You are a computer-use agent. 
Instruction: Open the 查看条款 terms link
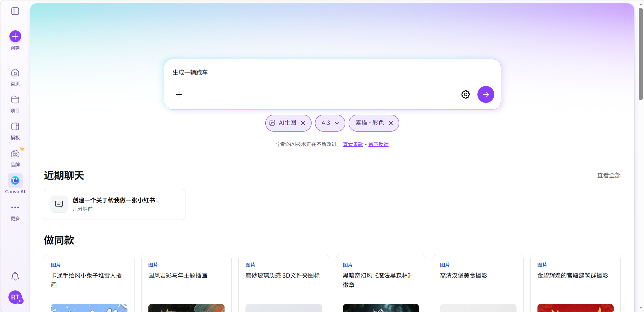(353, 144)
